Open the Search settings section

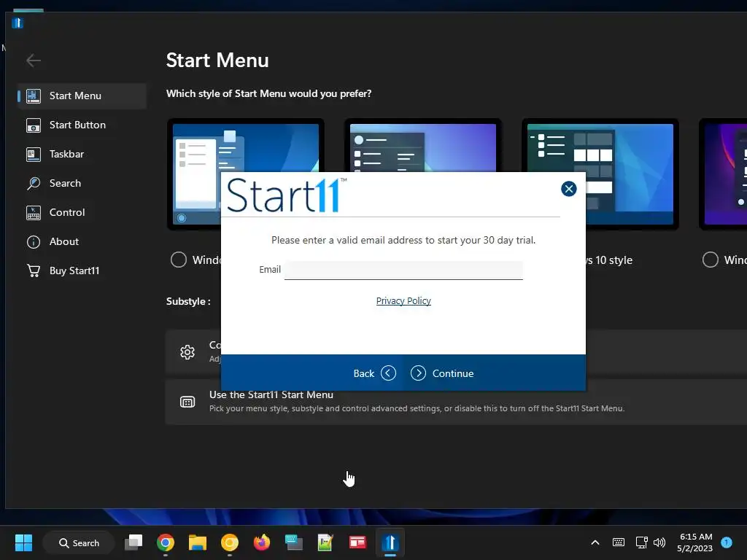pyautogui.click(x=82, y=183)
